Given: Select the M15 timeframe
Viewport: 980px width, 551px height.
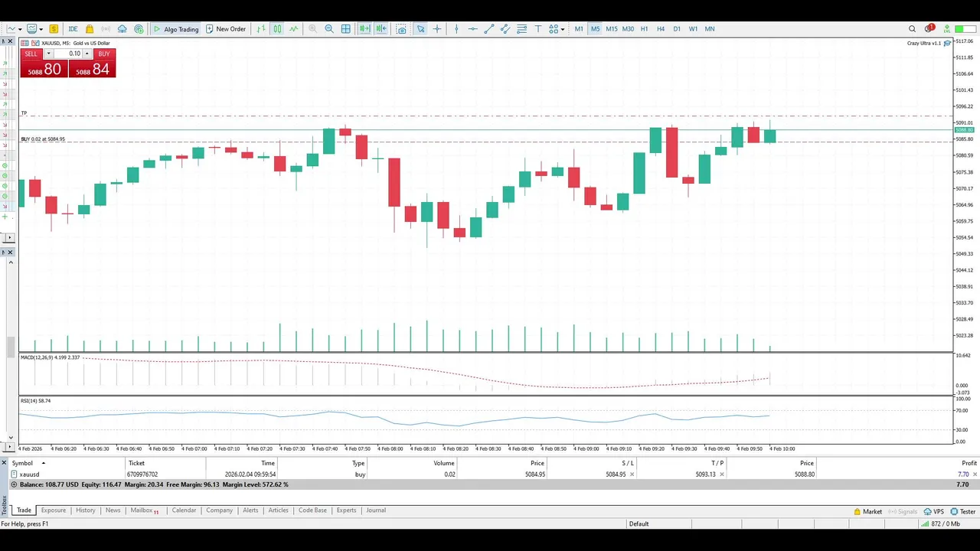Looking at the screenshot, I should coord(612,29).
